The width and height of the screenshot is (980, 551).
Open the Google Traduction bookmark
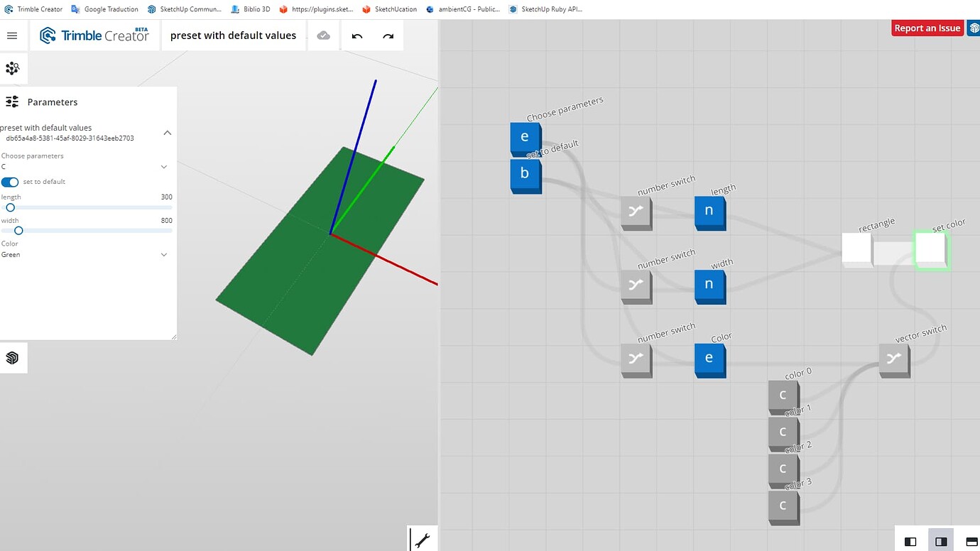(x=104, y=9)
